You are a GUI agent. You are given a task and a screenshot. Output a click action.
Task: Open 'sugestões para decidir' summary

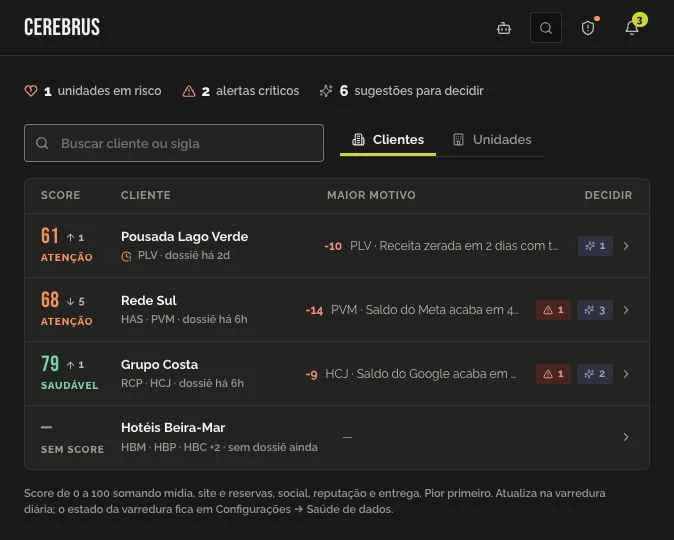(x=402, y=91)
